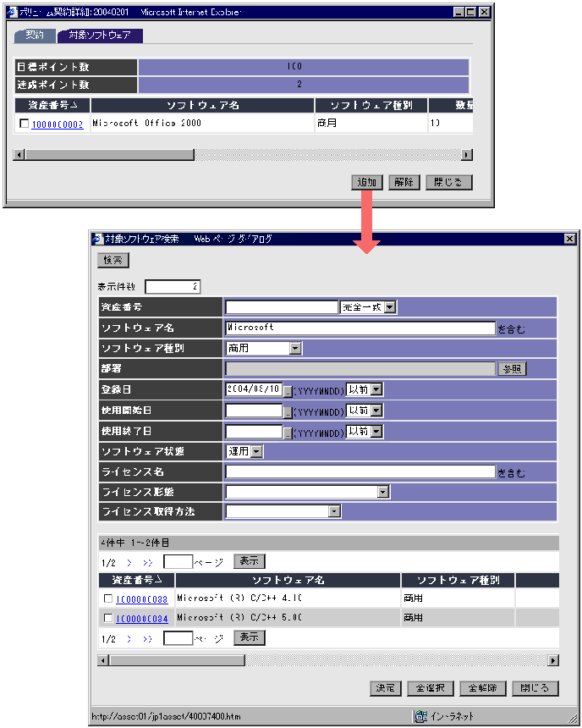The height and width of the screenshot is (728, 582).
Task: Open the ソフトウェア種別 dropdown showing 商用
Action: coord(264,348)
